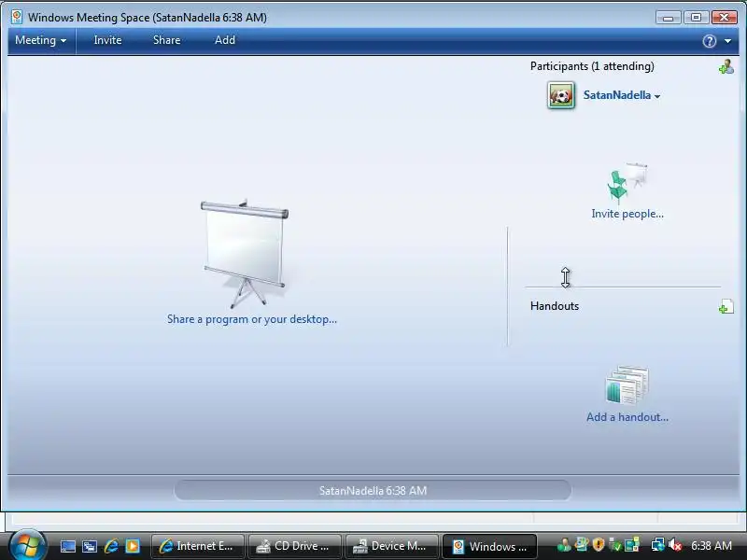Click Show Desktop quick launch icon
The height and width of the screenshot is (560, 747).
coord(67,546)
